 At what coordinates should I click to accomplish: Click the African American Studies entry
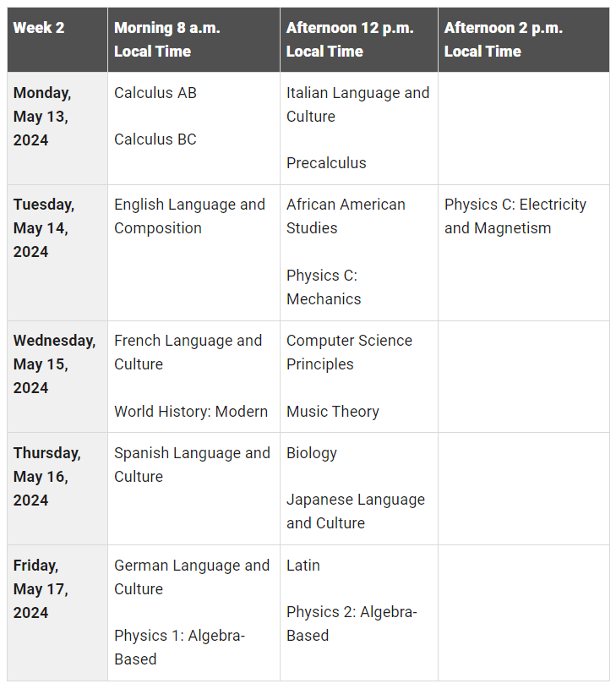point(346,216)
